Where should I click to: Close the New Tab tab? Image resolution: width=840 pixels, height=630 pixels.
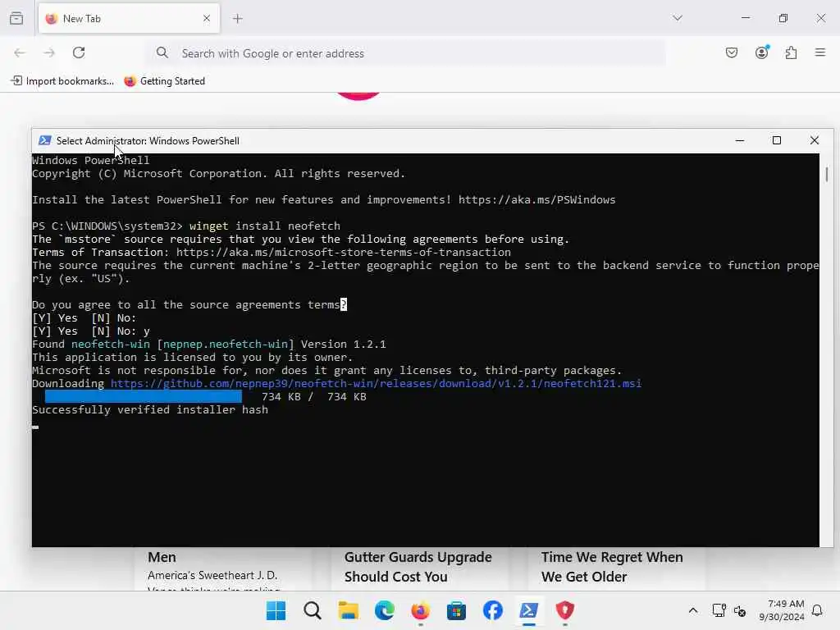tap(207, 18)
